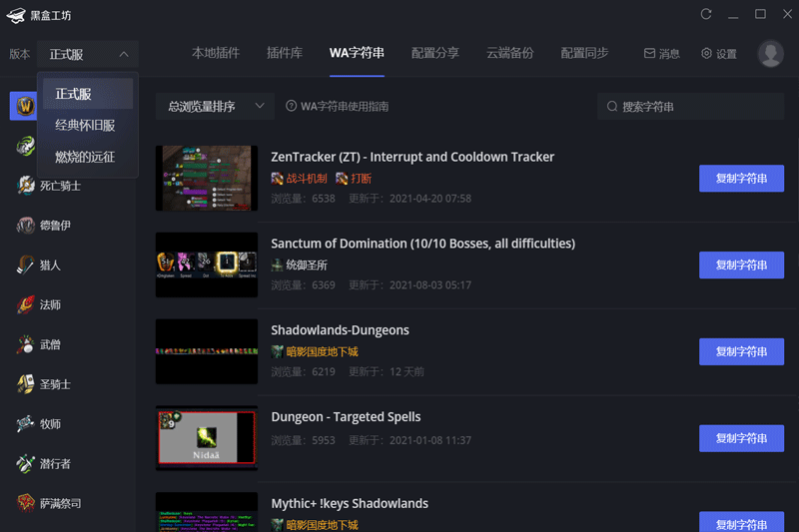Image resolution: width=799 pixels, height=532 pixels.
Task: Switch to the 插件库 tab
Action: pyautogui.click(x=285, y=53)
